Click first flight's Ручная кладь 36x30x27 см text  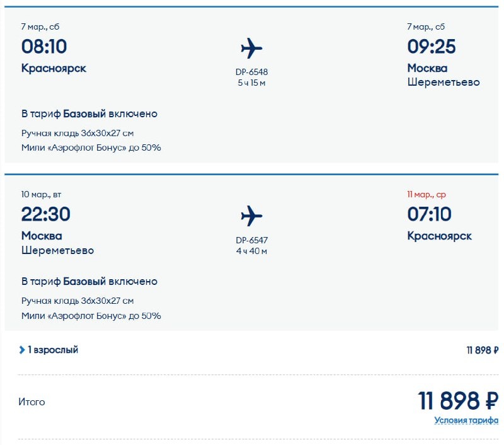click(77, 133)
